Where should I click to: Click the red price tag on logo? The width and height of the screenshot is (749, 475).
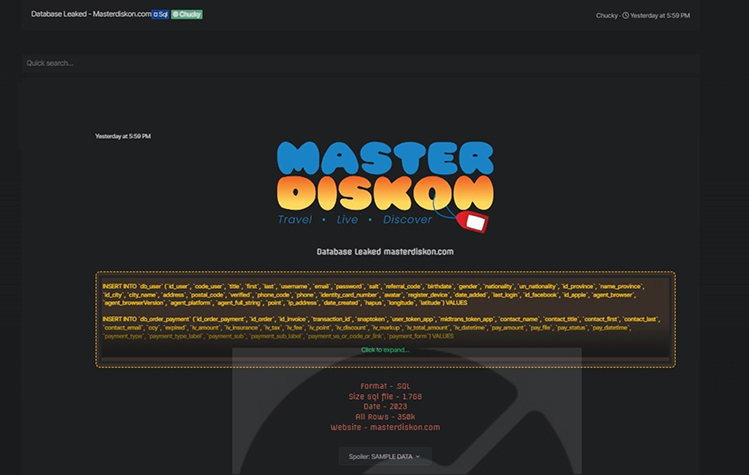click(472, 221)
